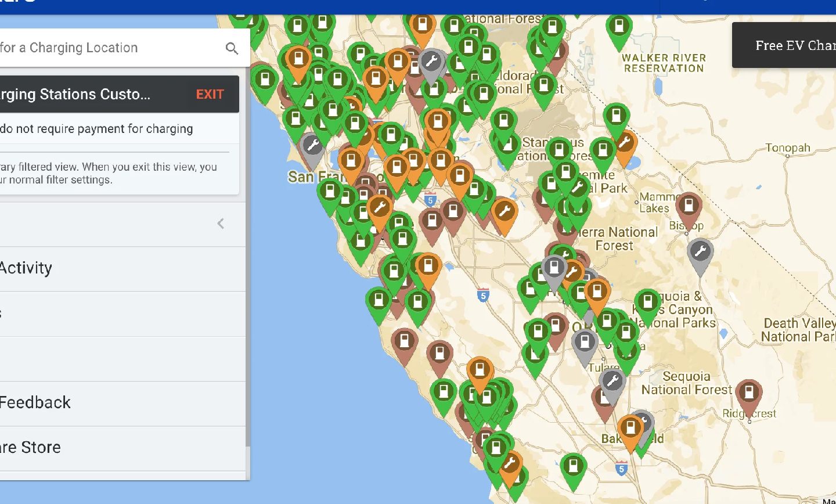Viewport: 836px width, 504px height.
Task: Select green charger pin left of I-5 shield at bottom
Action: (573, 467)
